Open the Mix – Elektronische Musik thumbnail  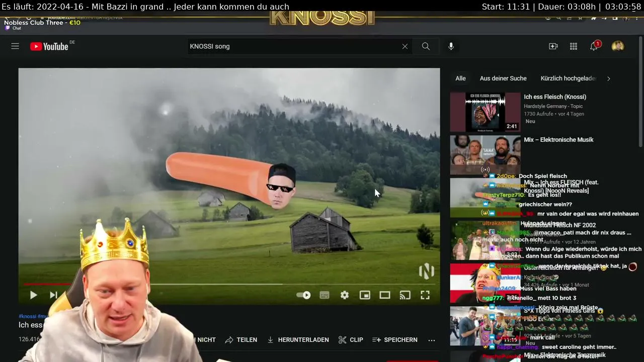[485, 155]
